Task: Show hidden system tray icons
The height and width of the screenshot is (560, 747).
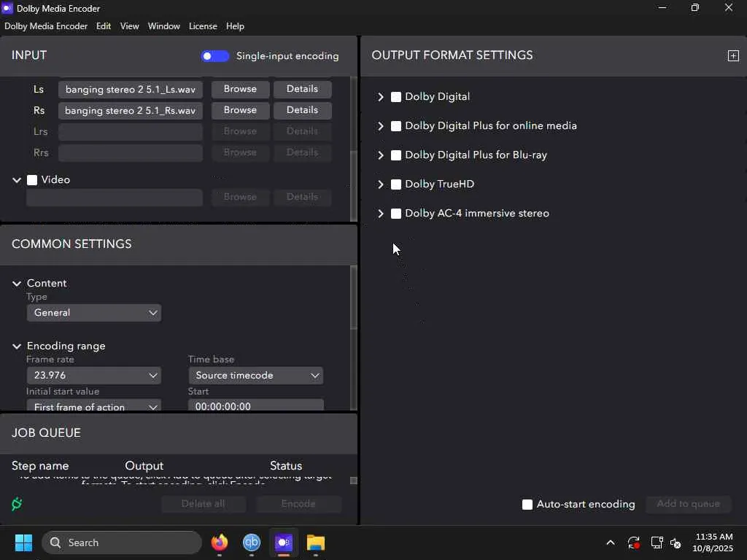Action: click(610, 542)
